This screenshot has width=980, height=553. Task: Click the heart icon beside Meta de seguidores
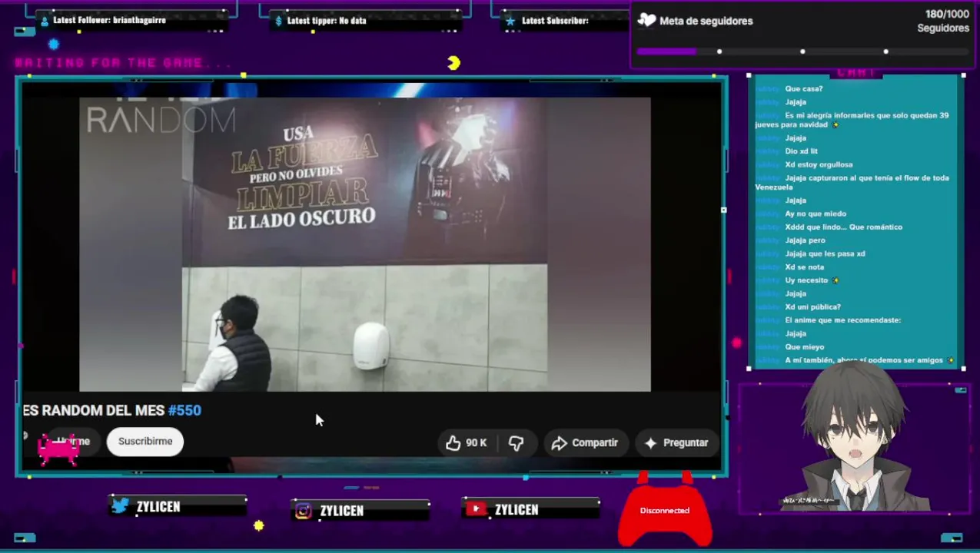point(647,21)
